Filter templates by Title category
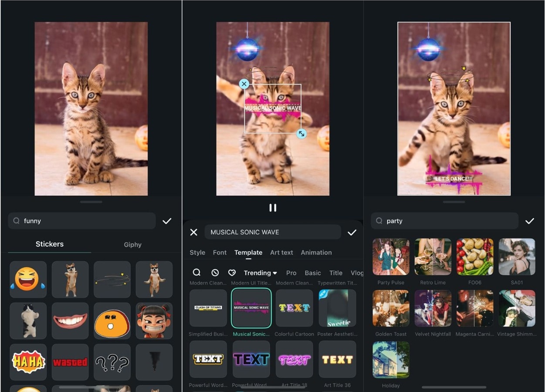The width and height of the screenshot is (545, 392). click(x=336, y=273)
